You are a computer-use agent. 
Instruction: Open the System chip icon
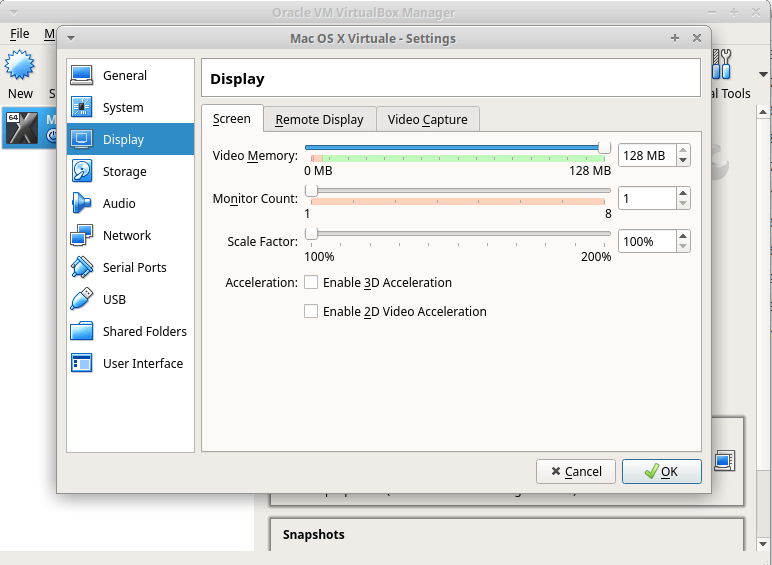coord(82,107)
